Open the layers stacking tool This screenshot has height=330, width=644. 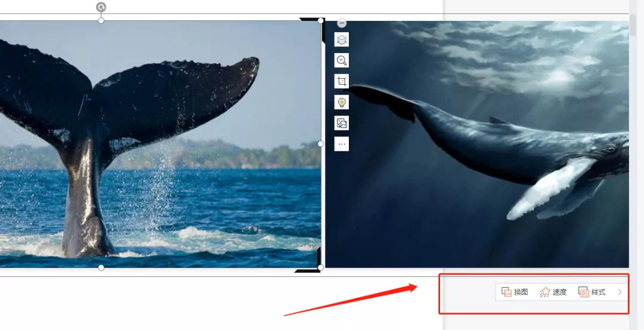pos(342,40)
